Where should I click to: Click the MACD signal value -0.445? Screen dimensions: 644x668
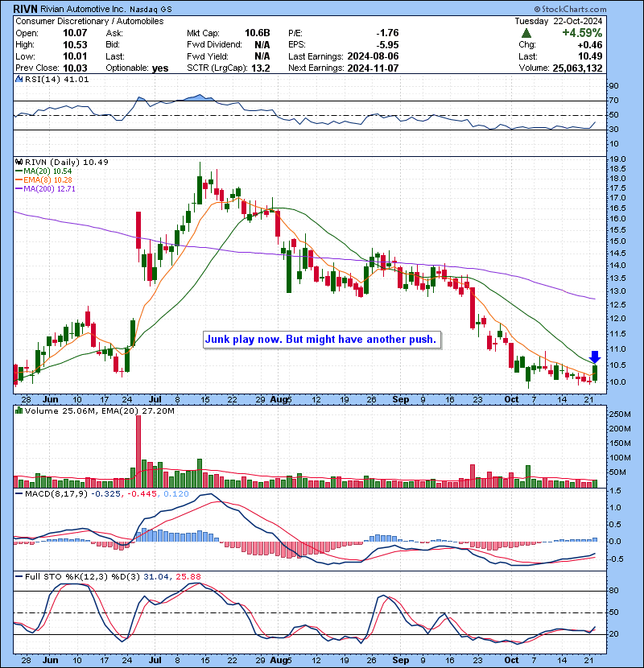(x=141, y=494)
